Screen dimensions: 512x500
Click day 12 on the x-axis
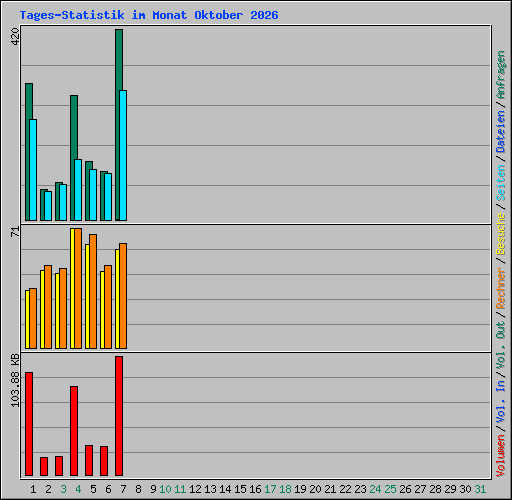[x=195, y=489]
